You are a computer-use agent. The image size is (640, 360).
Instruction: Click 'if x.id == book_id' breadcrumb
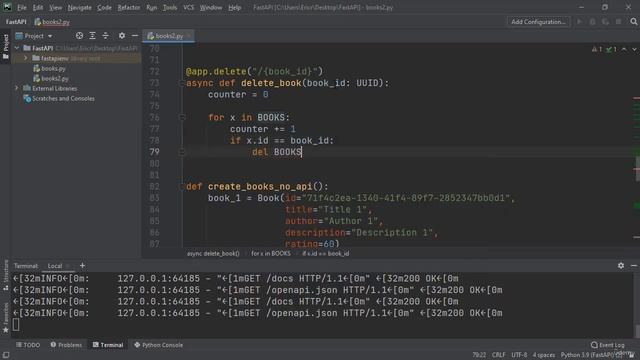(x=326, y=253)
